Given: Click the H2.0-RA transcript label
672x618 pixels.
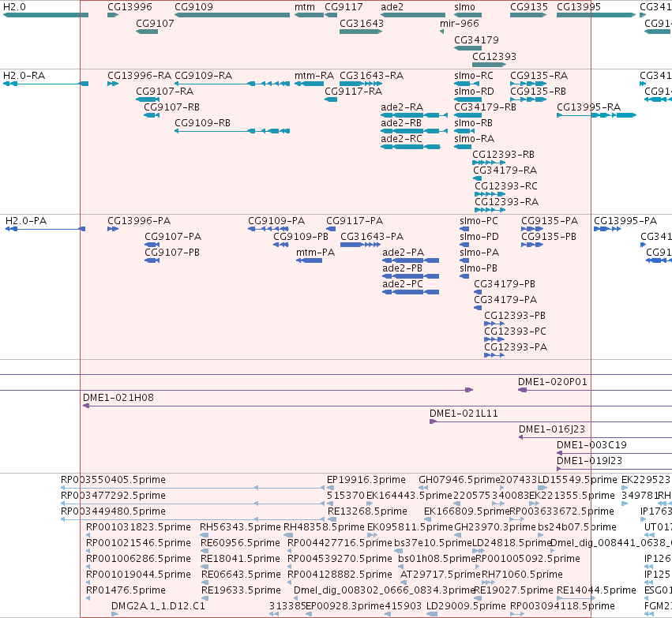Looking at the screenshot, I should pyautogui.click(x=24, y=76).
